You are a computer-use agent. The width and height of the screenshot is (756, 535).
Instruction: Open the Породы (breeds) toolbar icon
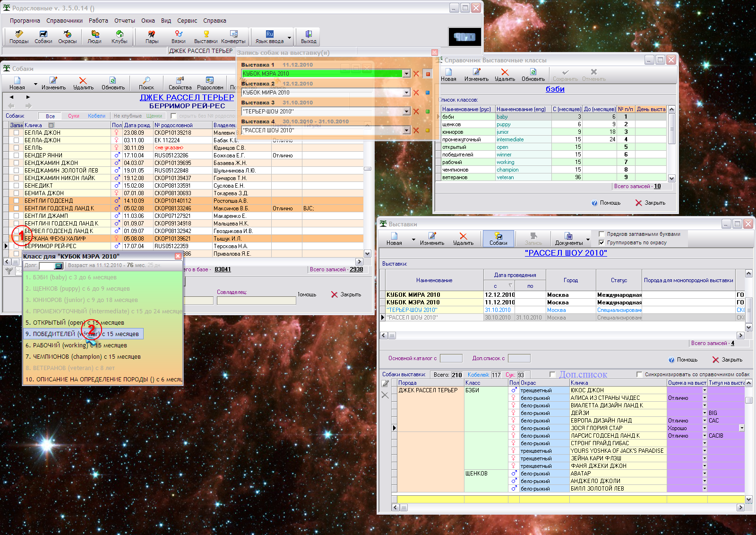click(x=19, y=37)
